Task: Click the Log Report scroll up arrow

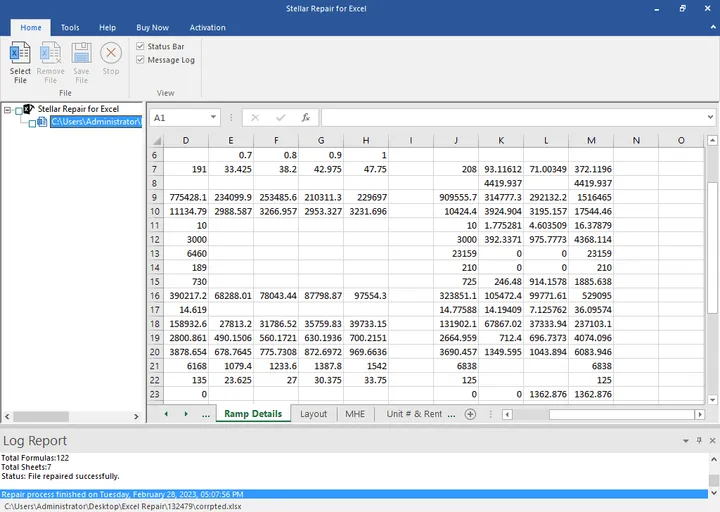Action: coord(714,459)
